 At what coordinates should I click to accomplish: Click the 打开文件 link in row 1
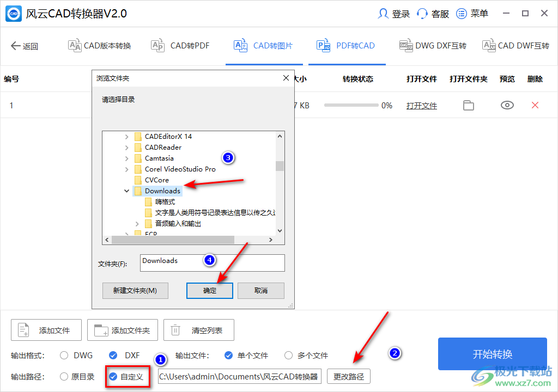click(422, 106)
